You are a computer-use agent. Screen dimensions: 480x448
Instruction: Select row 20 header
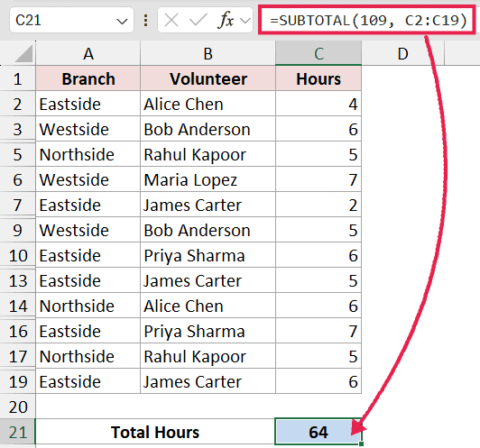(x=18, y=407)
